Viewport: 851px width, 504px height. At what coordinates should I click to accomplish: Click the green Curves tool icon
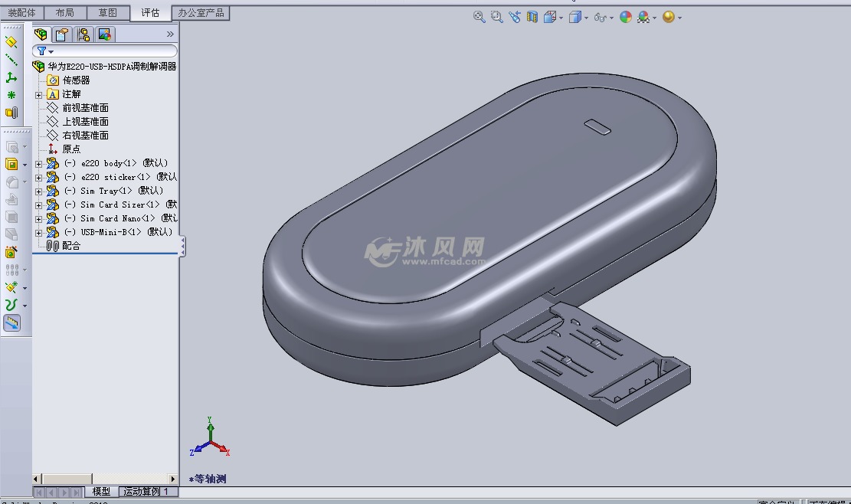(x=11, y=305)
